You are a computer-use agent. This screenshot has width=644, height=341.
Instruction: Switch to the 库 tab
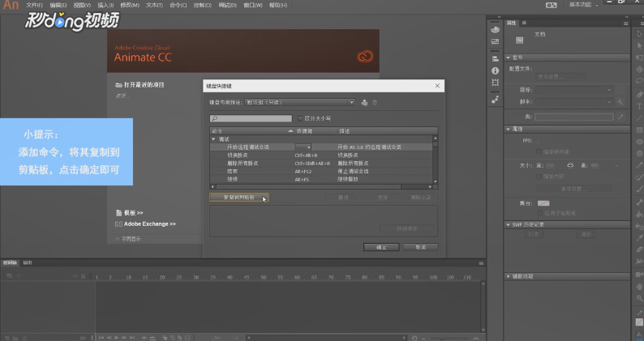click(524, 23)
